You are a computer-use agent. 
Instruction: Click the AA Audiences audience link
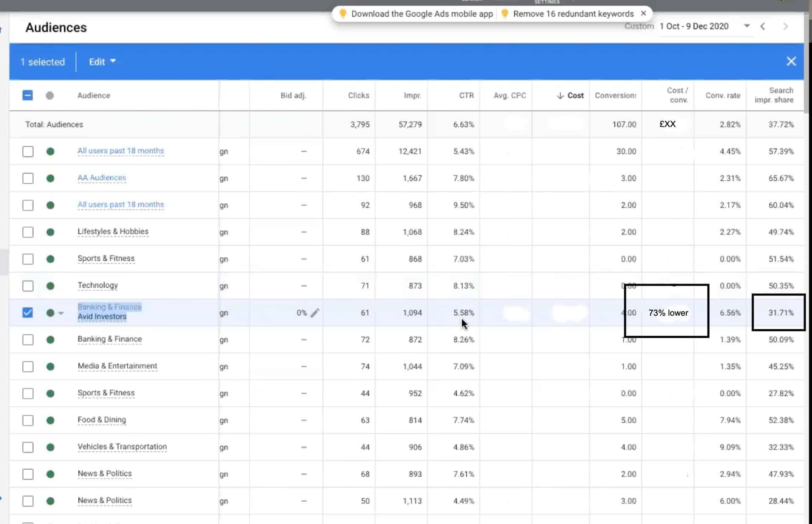(102, 177)
